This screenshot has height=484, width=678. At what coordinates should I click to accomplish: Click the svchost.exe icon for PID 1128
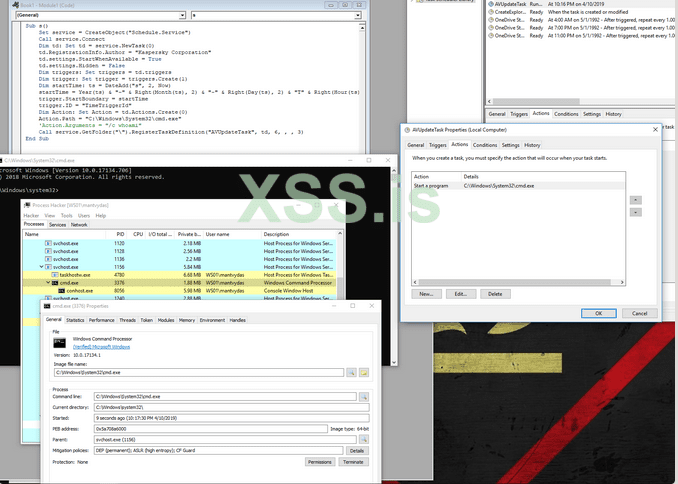click(x=48, y=251)
